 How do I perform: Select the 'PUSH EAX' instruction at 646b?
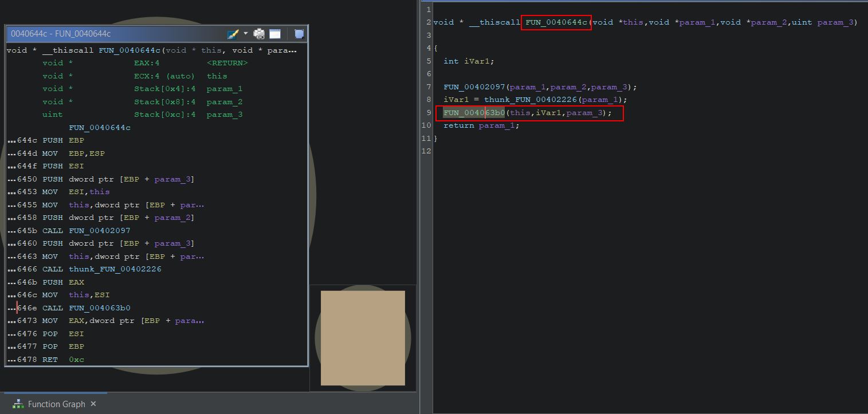[63, 282]
